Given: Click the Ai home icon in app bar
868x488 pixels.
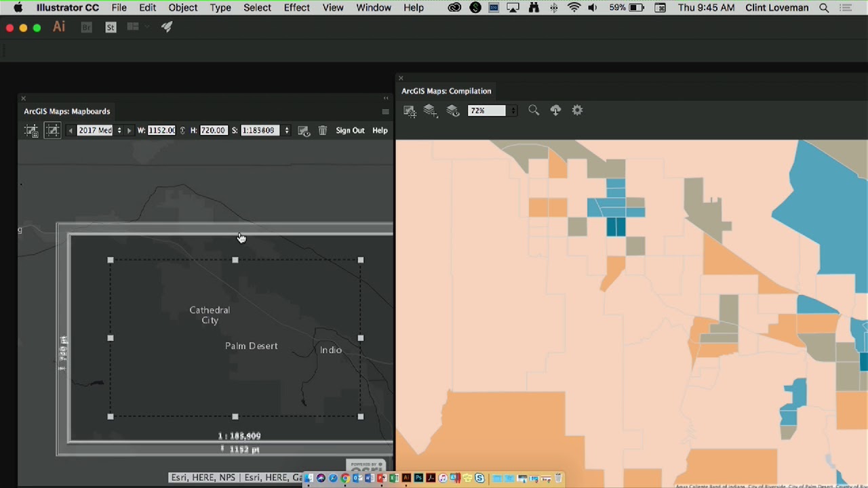Looking at the screenshot, I should pos(59,27).
